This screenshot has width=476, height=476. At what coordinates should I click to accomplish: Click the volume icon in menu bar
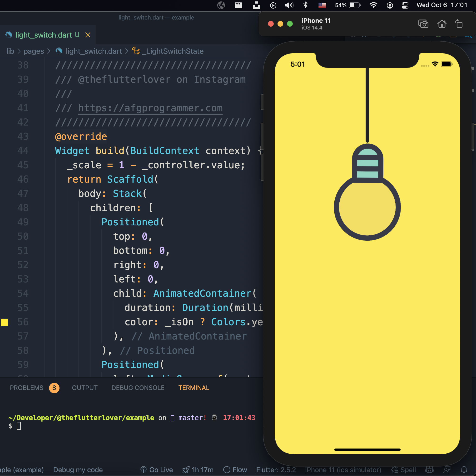pyautogui.click(x=289, y=5)
